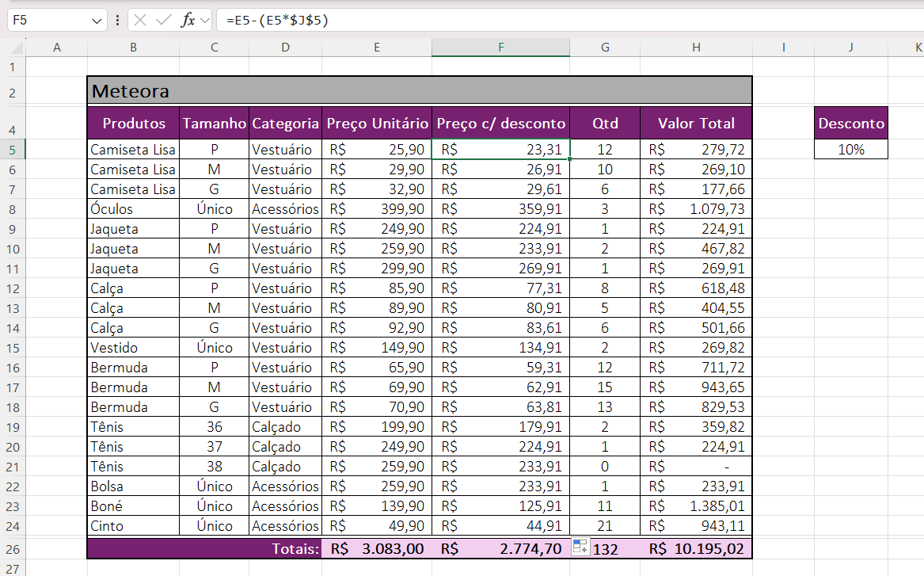Screen dimensions: 924x576
Task: Click the Cancel (X) icon in formula bar
Action: click(x=140, y=21)
